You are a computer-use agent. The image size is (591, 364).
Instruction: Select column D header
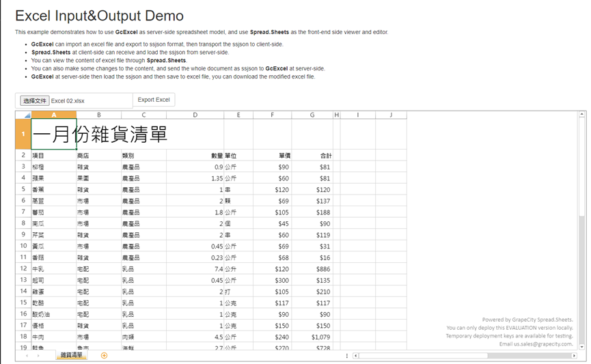click(x=195, y=115)
